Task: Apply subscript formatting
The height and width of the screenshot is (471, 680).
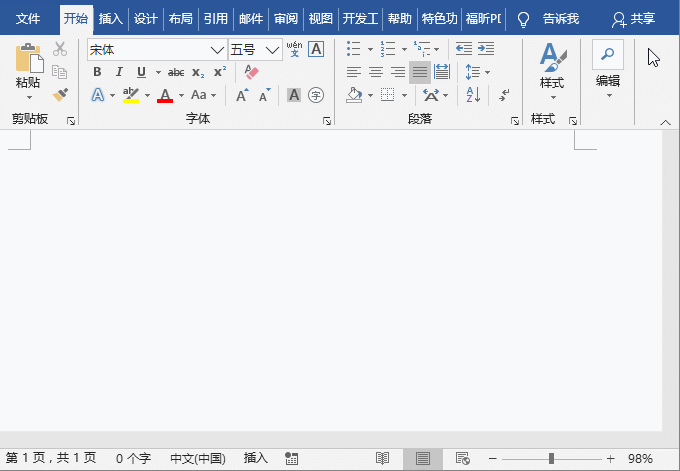Action: coord(198,72)
